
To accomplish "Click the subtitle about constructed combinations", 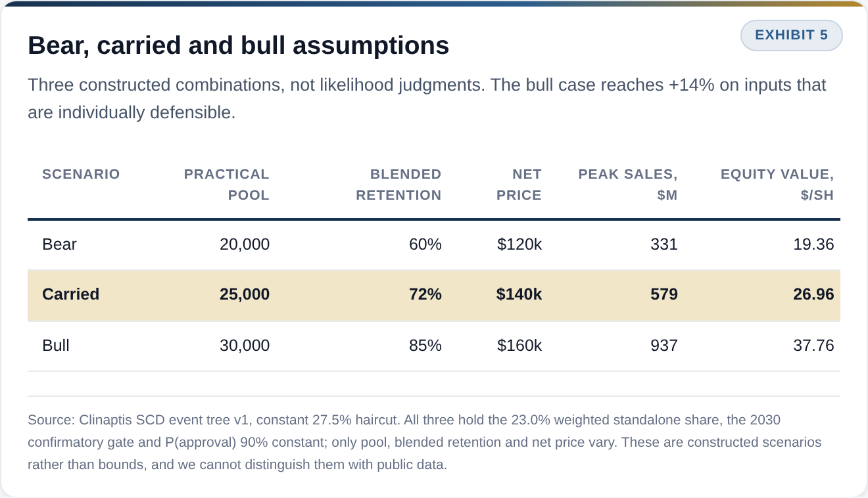I will (427, 99).
